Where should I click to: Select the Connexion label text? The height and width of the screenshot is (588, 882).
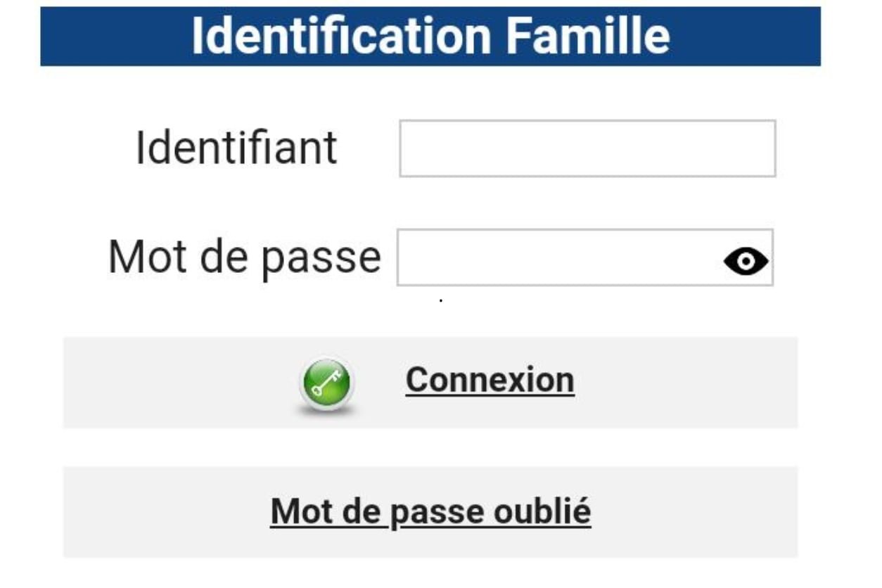(x=489, y=378)
